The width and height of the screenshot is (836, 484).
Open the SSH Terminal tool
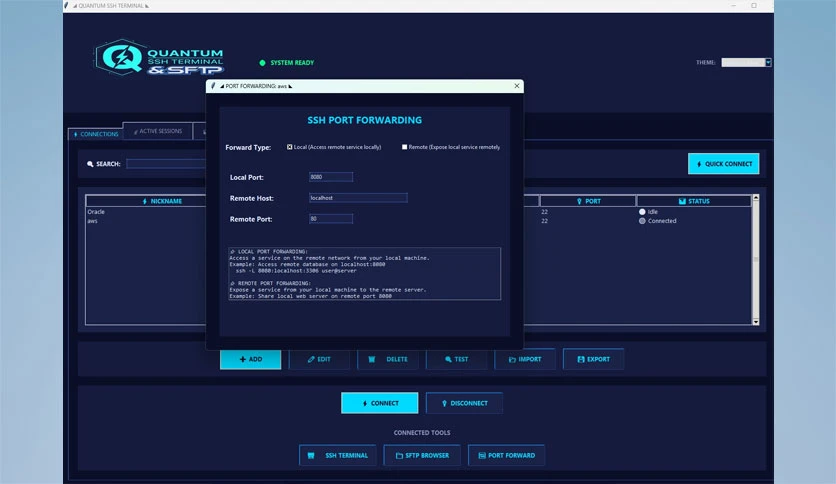coord(337,455)
